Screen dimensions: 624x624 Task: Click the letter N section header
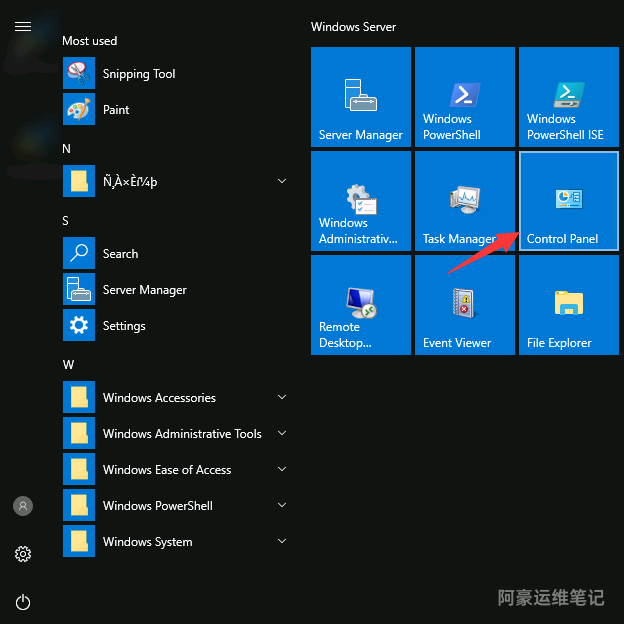click(66, 149)
